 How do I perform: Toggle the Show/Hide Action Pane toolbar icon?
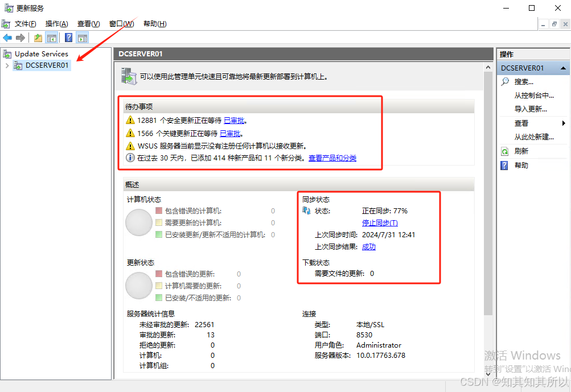(x=83, y=38)
